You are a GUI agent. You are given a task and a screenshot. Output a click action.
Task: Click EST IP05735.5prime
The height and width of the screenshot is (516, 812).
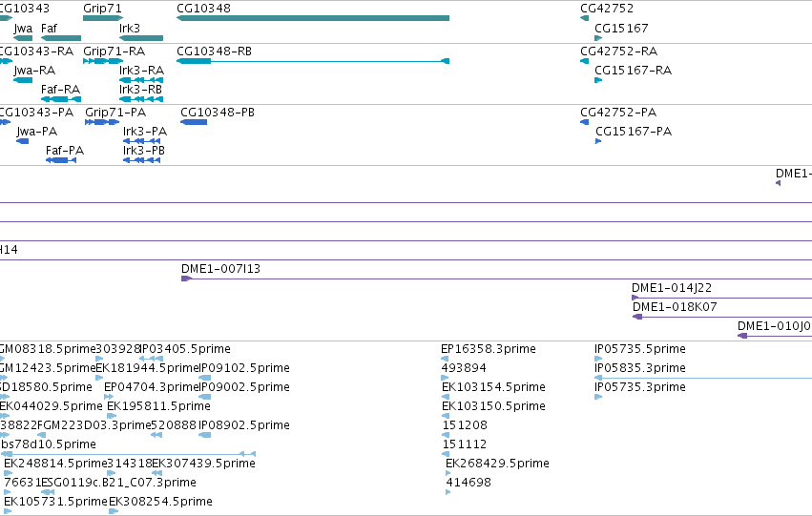point(640,349)
